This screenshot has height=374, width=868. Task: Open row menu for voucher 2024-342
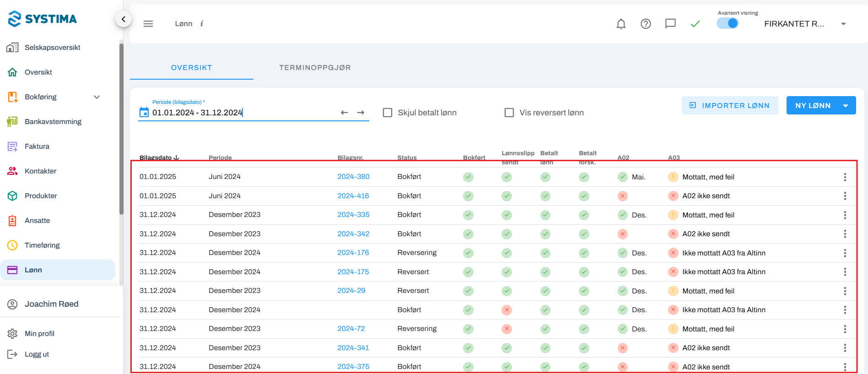pos(845,234)
